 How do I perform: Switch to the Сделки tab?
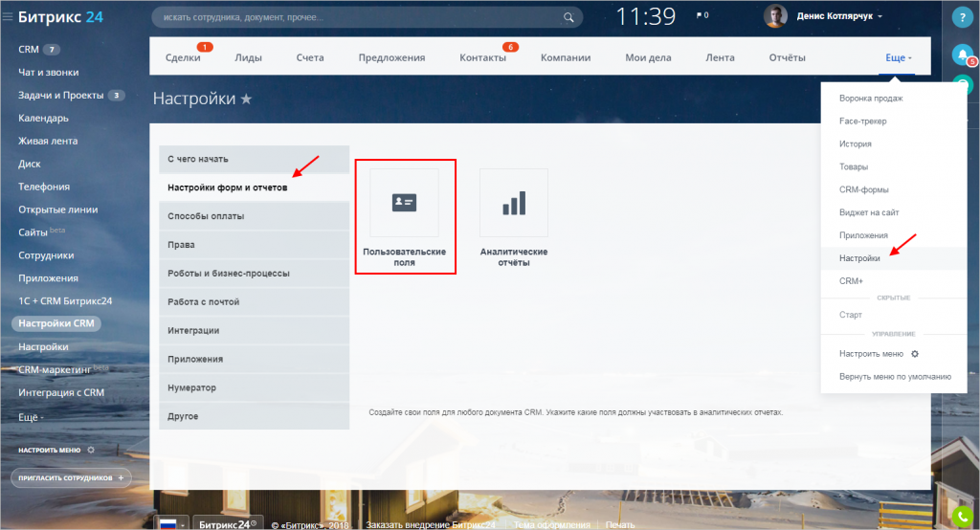tap(183, 57)
